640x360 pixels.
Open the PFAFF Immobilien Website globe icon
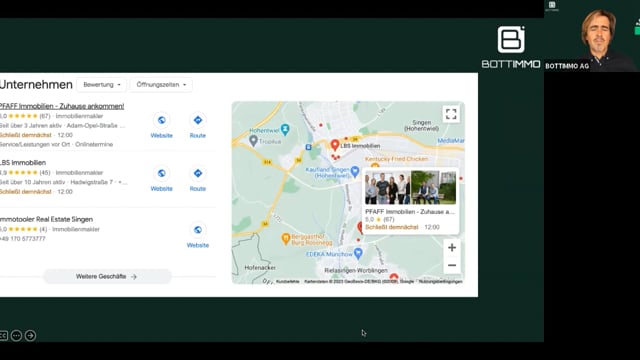[162, 120]
